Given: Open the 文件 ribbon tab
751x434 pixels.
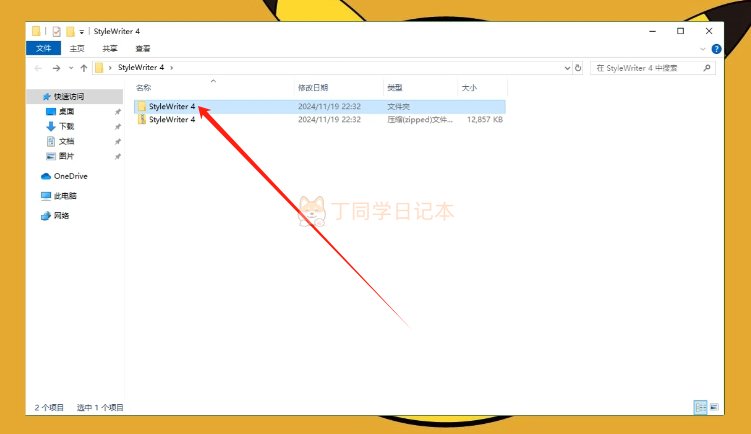Looking at the screenshot, I should (44, 48).
